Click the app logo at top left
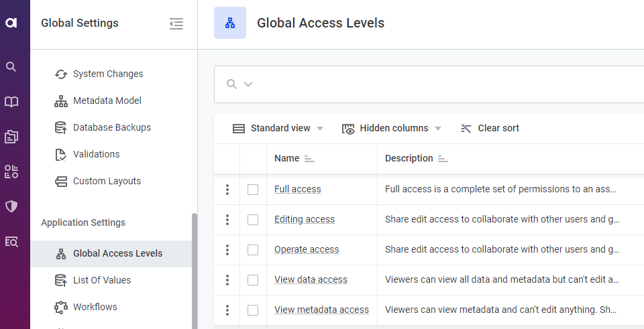 tap(11, 23)
